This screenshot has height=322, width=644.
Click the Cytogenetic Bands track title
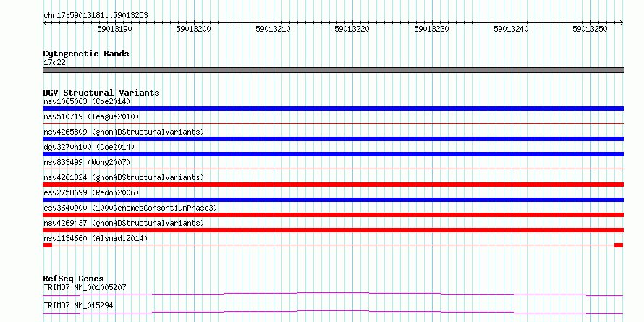(x=86, y=54)
